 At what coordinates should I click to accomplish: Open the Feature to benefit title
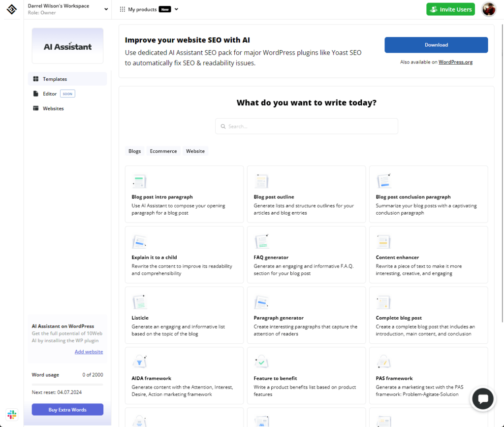click(x=275, y=378)
